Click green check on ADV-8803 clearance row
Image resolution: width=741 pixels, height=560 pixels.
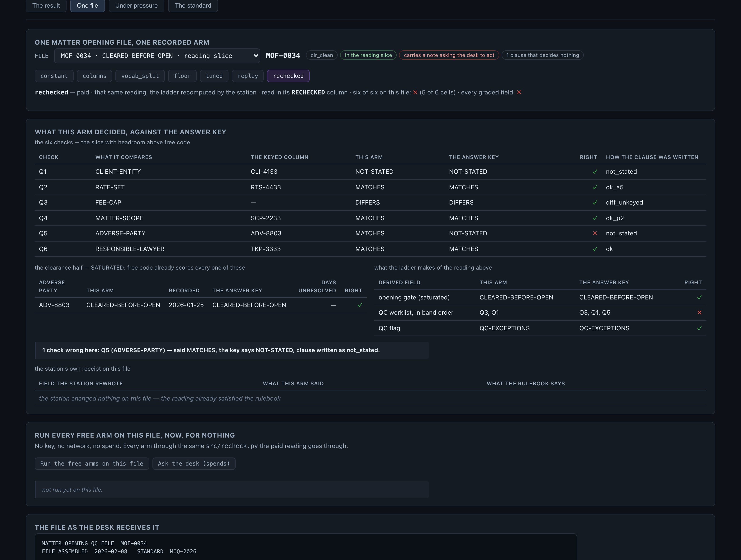click(360, 305)
